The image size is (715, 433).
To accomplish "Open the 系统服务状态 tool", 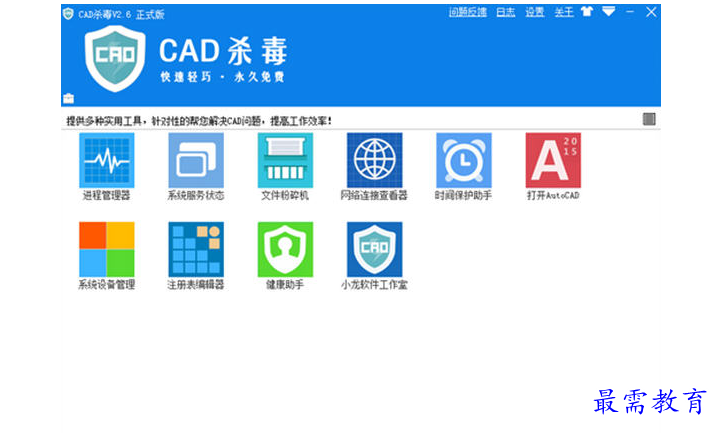I will click(x=196, y=160).
